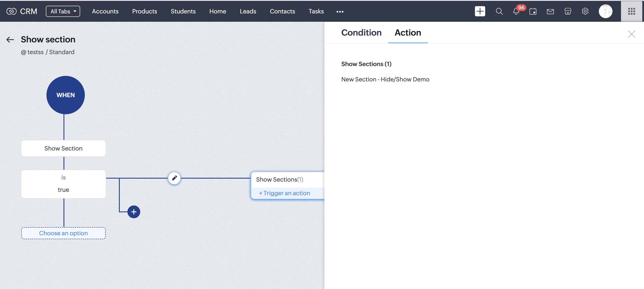Click Trigger an action link

pyautogui.click(x=284, y=193)
